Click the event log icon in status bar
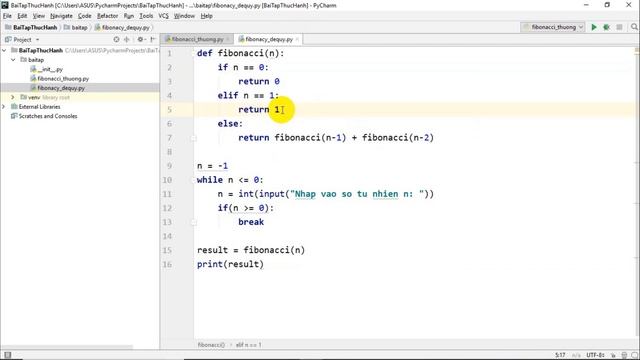The image size is (640, 360). [x=635, y=355]
